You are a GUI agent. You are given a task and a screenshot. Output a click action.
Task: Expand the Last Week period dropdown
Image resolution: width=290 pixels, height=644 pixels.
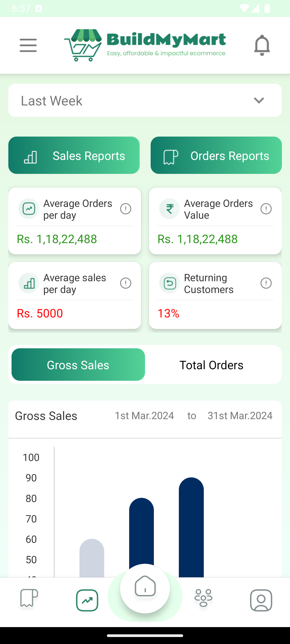[145, 100]
